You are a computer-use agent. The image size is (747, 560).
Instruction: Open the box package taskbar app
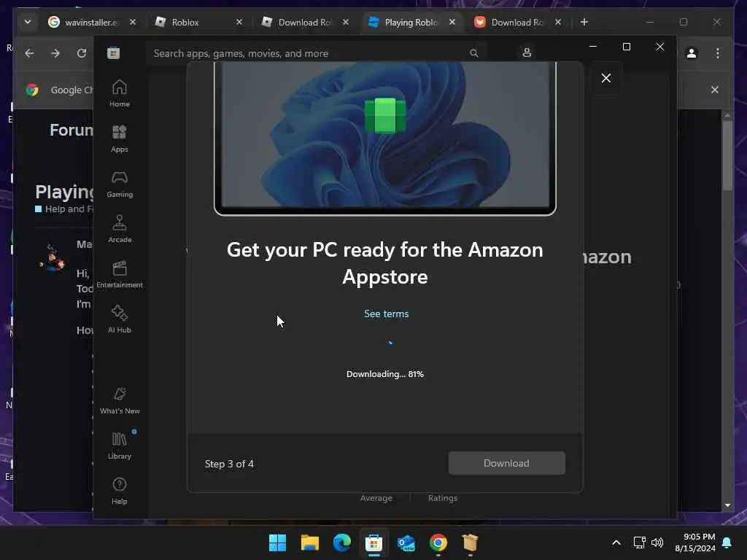[x=470, y=542]
